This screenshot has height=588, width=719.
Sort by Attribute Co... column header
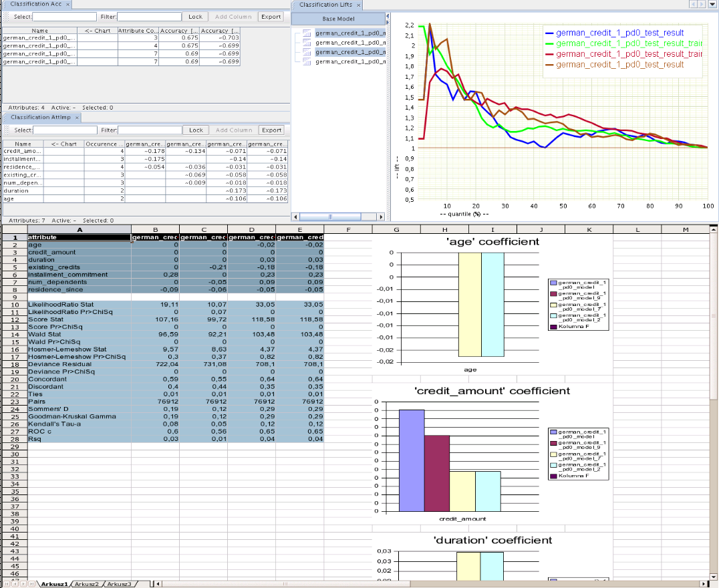point(138,31)
